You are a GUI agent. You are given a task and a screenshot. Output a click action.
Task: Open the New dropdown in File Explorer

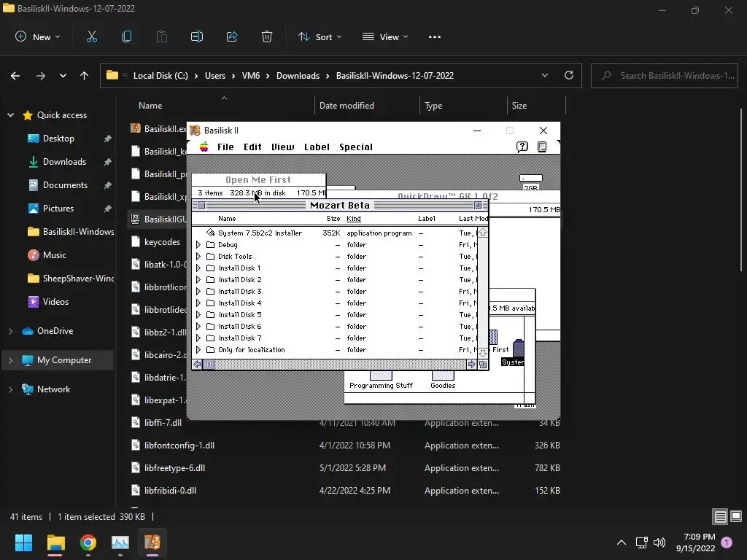click(38, 36)
